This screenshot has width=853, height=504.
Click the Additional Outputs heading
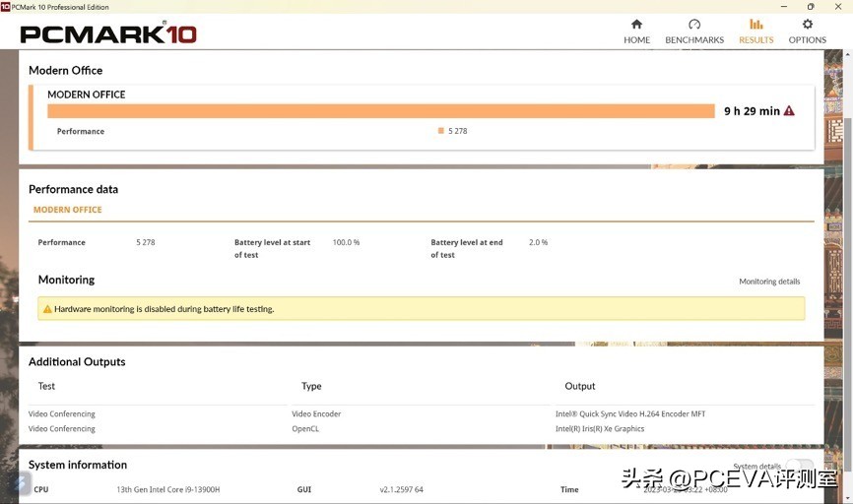[77, 361]
